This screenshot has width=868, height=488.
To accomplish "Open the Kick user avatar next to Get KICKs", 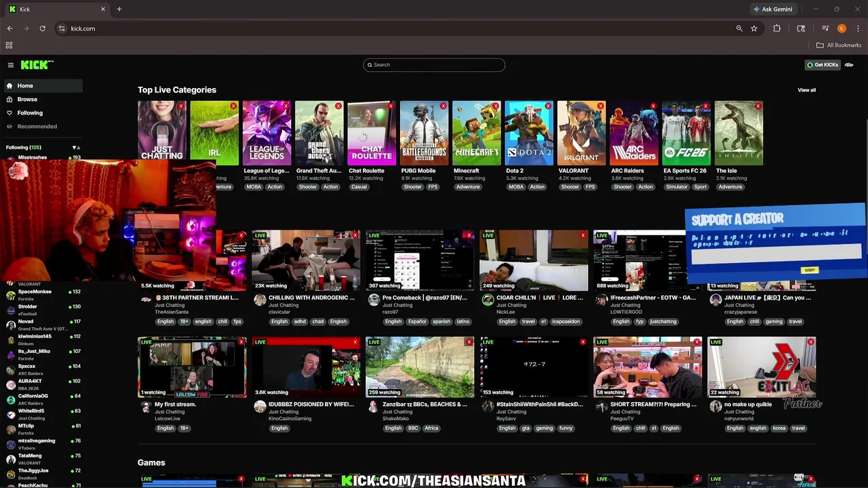I will pyautogui.click(x=849, y=65).
